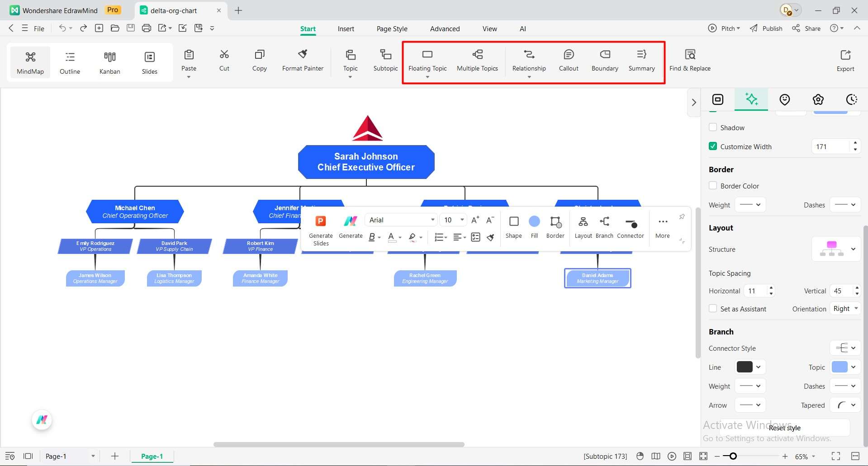Check Set as Assistant

(712, 308)
